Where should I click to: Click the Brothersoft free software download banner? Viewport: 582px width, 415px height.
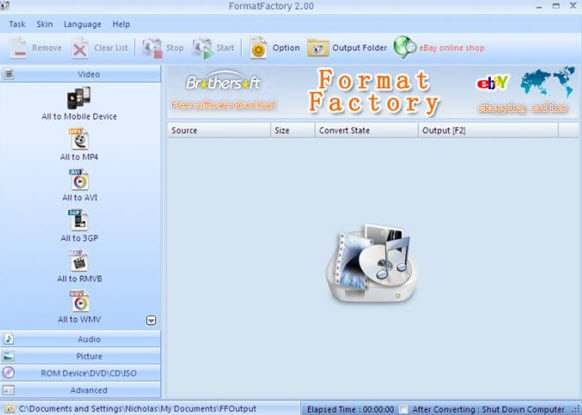(223, 91)
